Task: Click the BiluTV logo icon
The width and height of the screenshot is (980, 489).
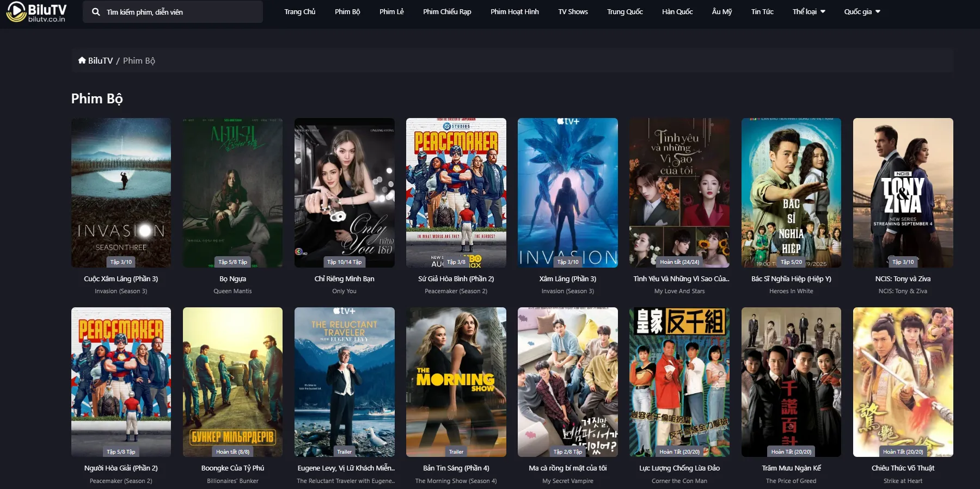Action: click(16, 11)
